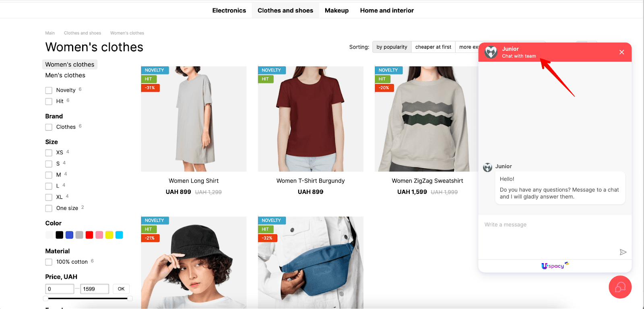This screenshot has height=309, width=644.
Task: Tick the 100% cotton material checkbox
Action: [49, 262]
